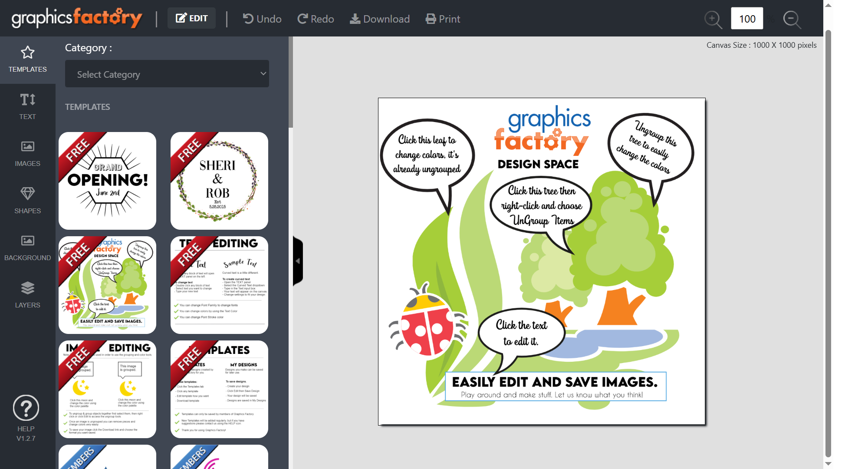The image size is (868, 469).
Task: Select the Grand Opening template
Action: pyautogui.click(x=107, y=181)
